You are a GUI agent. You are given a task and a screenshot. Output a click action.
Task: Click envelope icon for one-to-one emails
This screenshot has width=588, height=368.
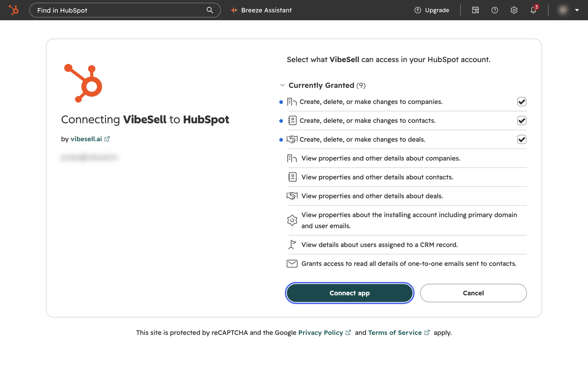pyautogui.click(x=292, y=264)
